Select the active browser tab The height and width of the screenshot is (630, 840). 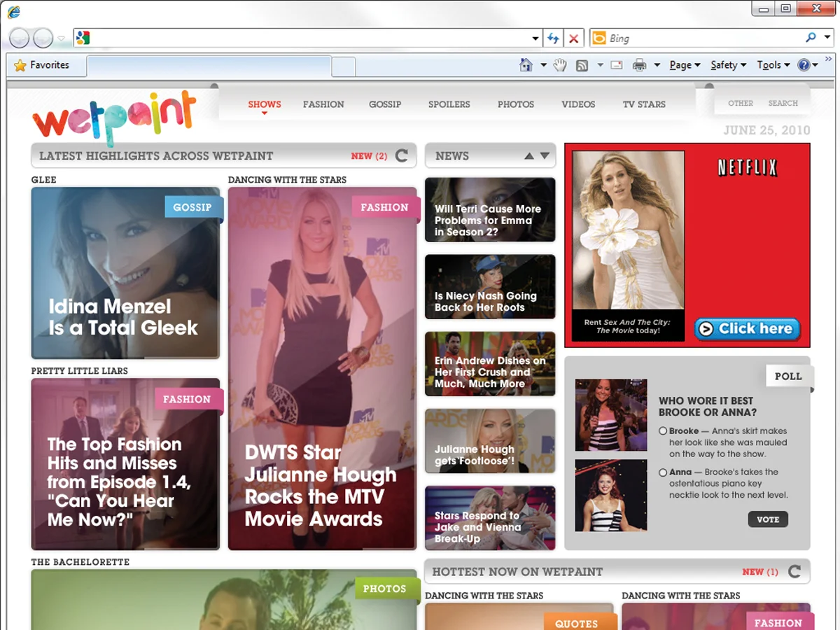point(209,66)
